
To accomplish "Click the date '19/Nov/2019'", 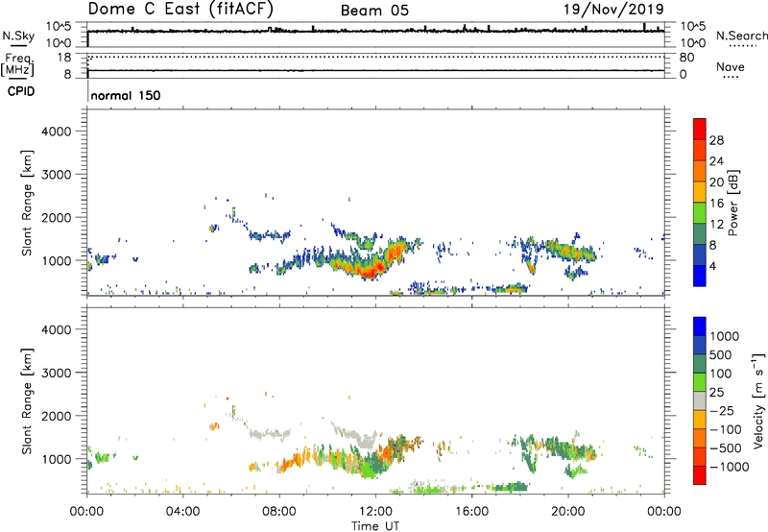I will [613, 9].
